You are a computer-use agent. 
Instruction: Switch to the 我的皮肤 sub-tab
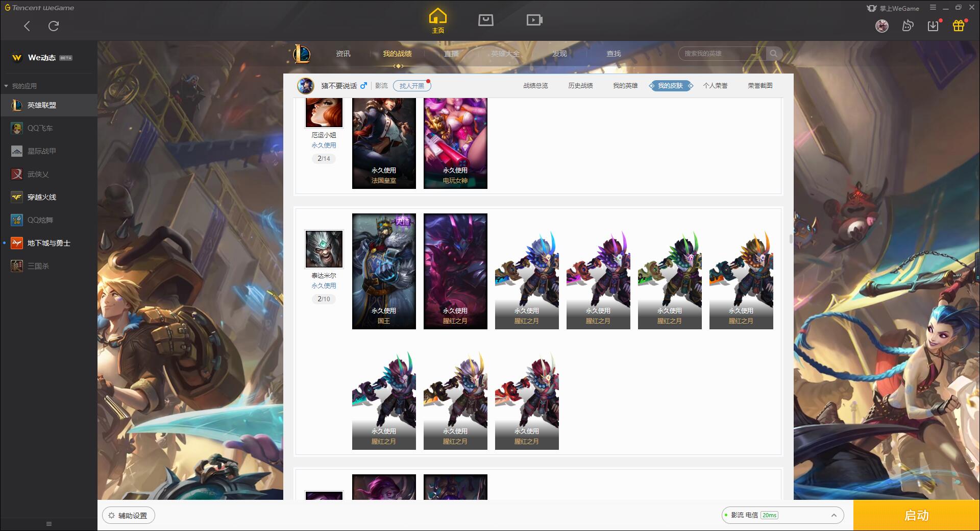[671, 86]
